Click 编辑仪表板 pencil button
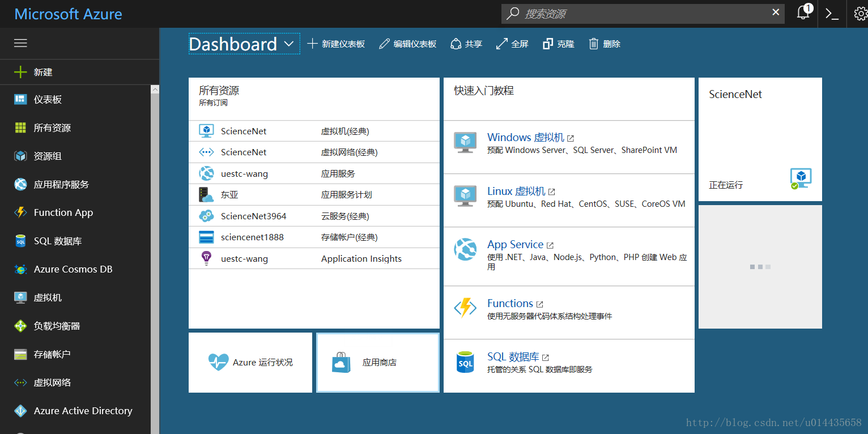868x434 pixels. pos(407,44)
